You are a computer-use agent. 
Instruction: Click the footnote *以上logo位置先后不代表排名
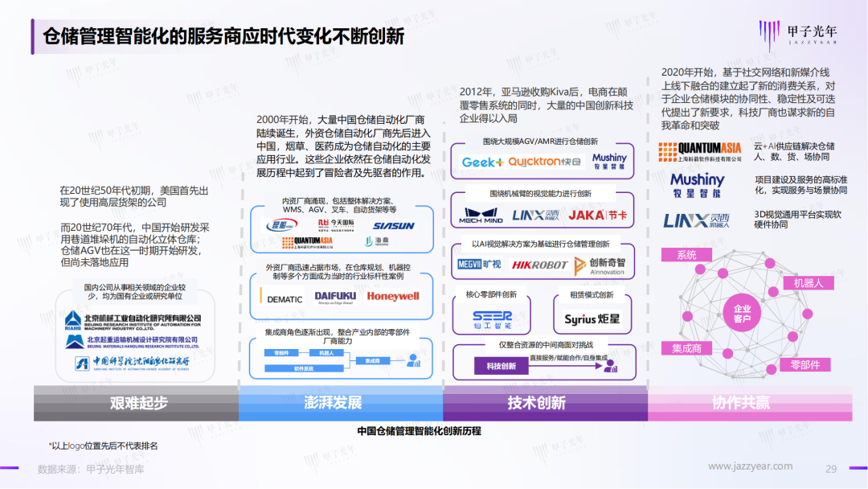coord(103,446)
